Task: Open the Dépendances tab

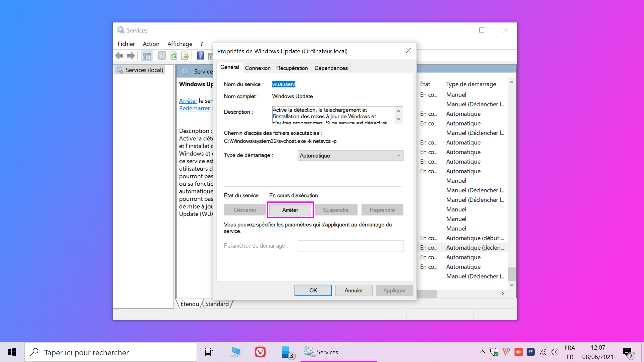Action: [331, 68]
